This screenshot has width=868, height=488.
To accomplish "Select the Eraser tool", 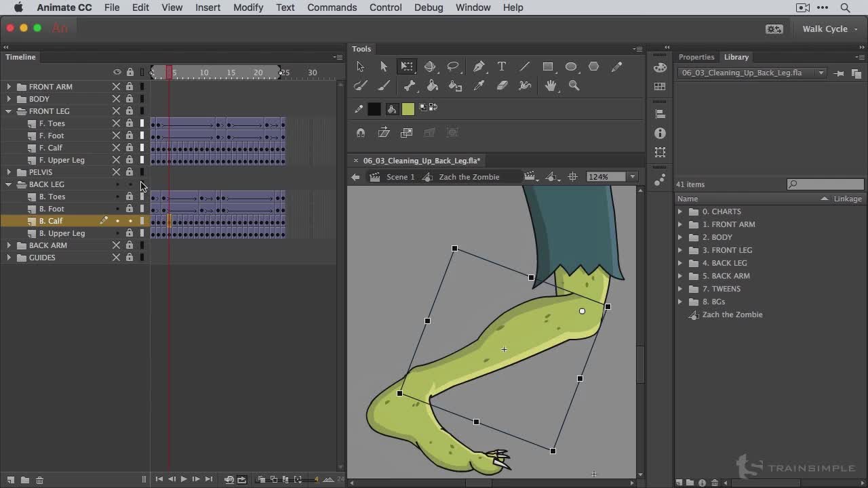I will coord(502,85).
